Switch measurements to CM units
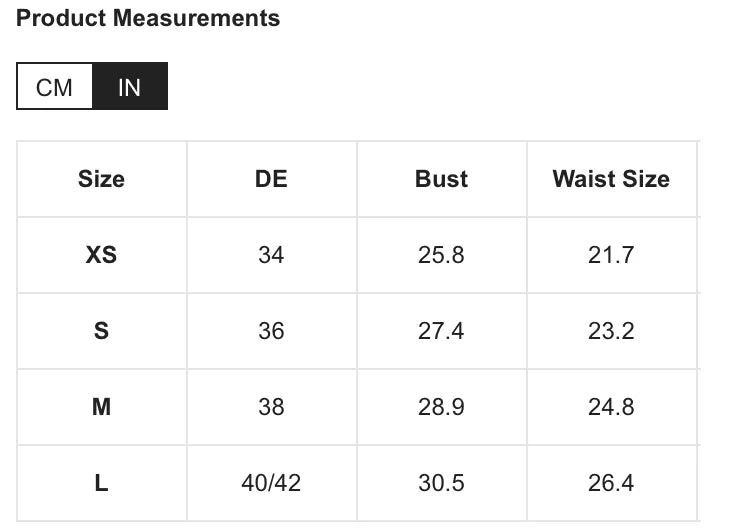This screenshot has width=752, height=531. pyautogui.click(x=54, y=87)
